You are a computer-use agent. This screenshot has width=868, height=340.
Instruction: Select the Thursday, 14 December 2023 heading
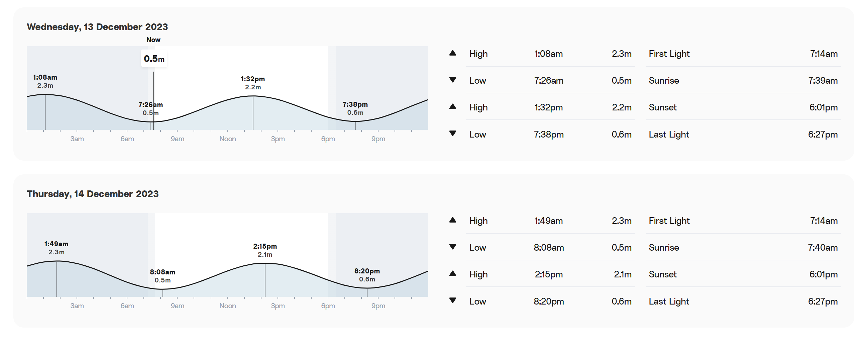pos(93,194)
